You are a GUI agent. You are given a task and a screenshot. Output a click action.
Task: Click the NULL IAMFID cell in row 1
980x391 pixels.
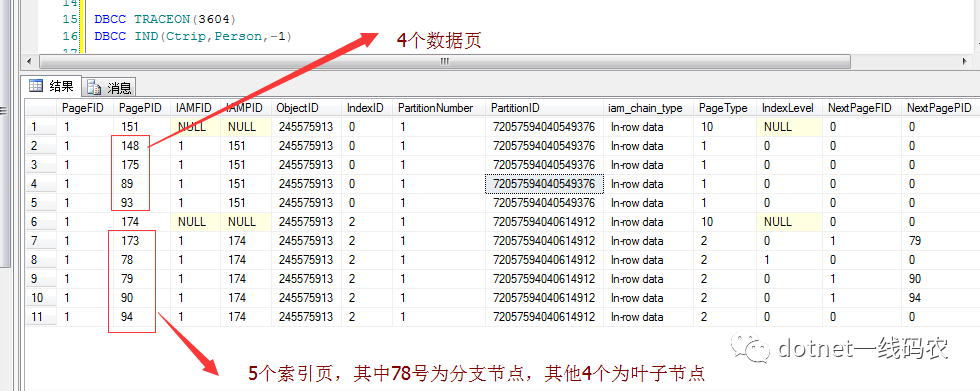(194, 127)
